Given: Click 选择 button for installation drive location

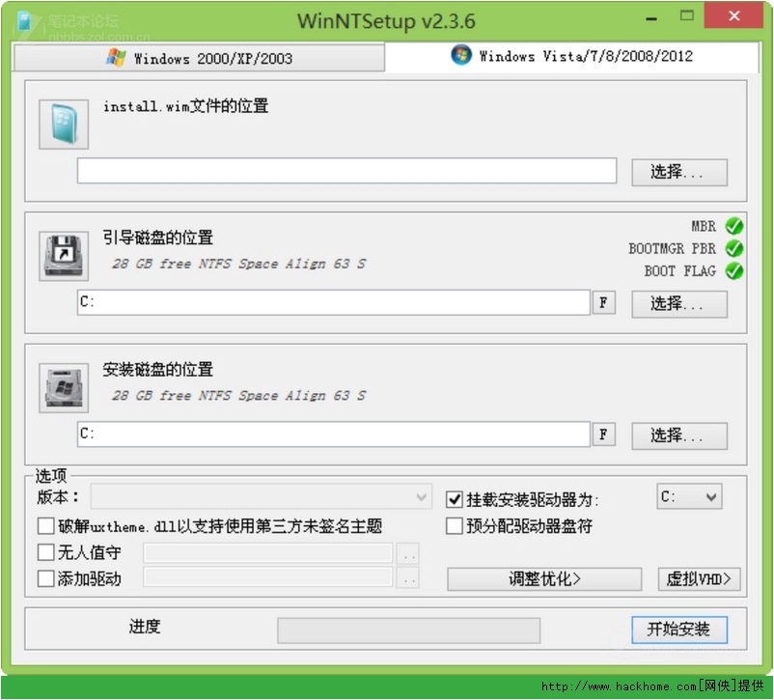Looking at the screenshot, I should coord(679,435).
